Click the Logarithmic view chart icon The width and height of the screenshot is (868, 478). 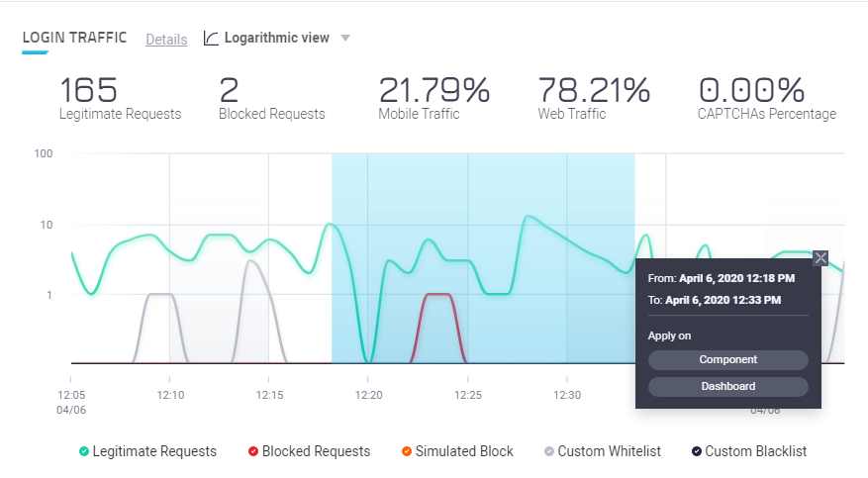tap(211, 39)
